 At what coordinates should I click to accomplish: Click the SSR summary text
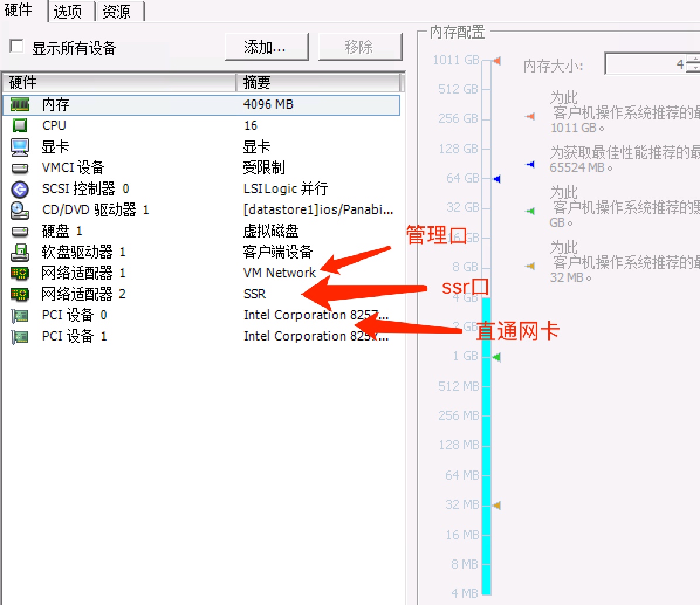pyautogui.click(x=255, y=294)
